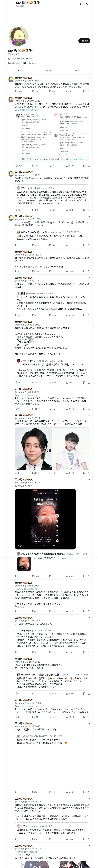This screenshot has width=98, height=868.
Task: Bookmark the first post from Oct 3, 2024
Action: coord(84,91)
